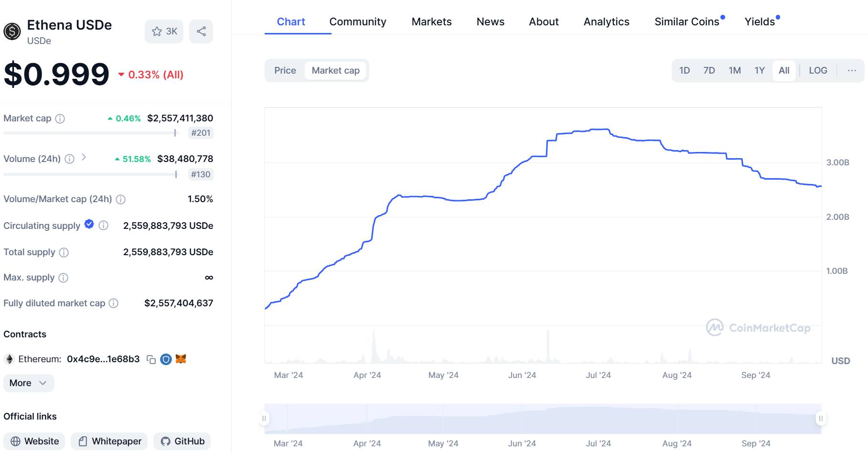
Task: Toggle LOG scale on chart
Action: 818,70
